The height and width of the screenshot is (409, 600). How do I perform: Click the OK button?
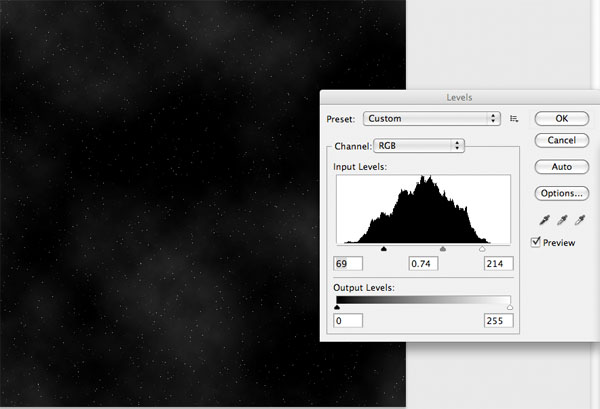point(561,118)
